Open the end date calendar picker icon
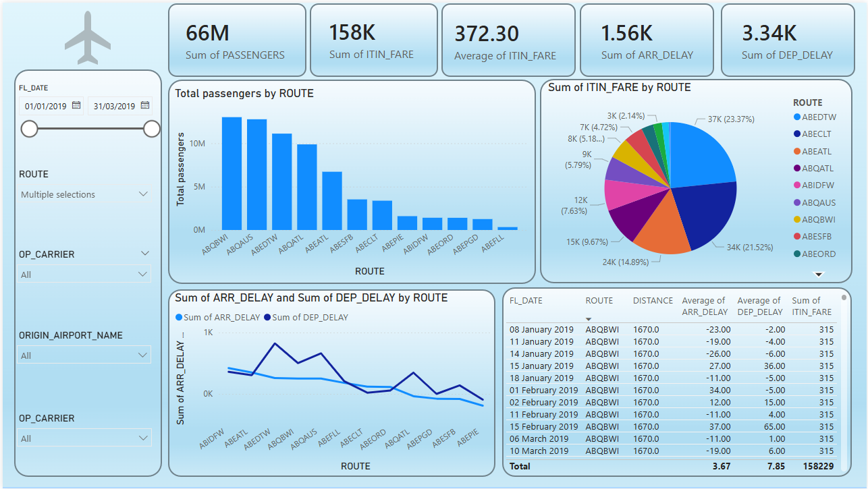This screenshot has height=489, width=868. click(145, 106)
